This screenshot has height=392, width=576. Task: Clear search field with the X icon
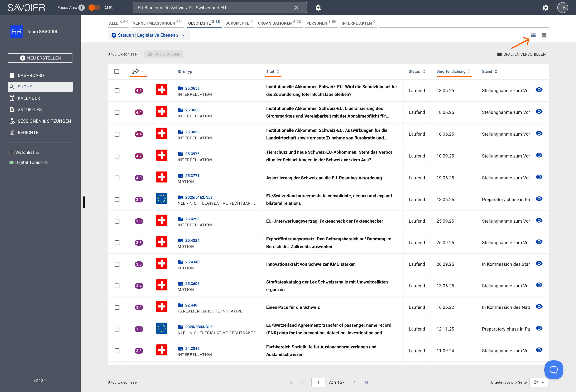pos(296,8)
